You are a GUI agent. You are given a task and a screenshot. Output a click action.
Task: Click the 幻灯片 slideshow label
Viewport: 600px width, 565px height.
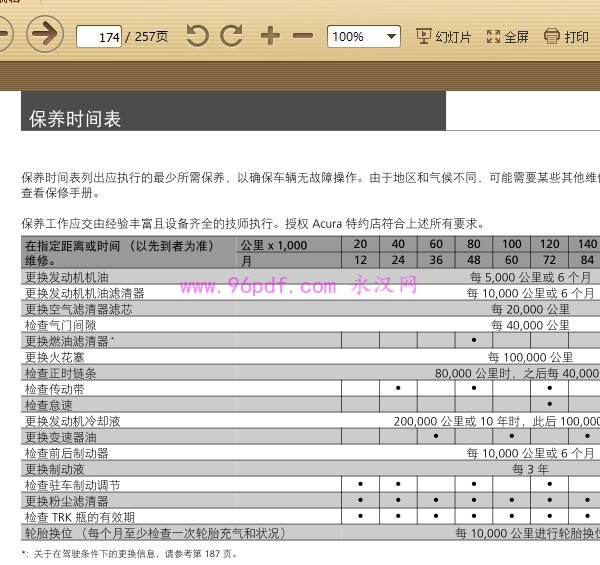(453, 37)
